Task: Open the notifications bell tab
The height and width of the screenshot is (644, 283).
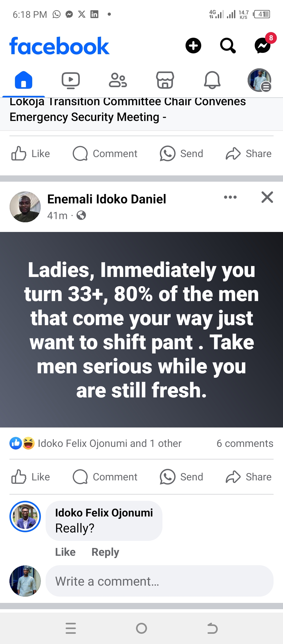Action: [x=212, y=80]
